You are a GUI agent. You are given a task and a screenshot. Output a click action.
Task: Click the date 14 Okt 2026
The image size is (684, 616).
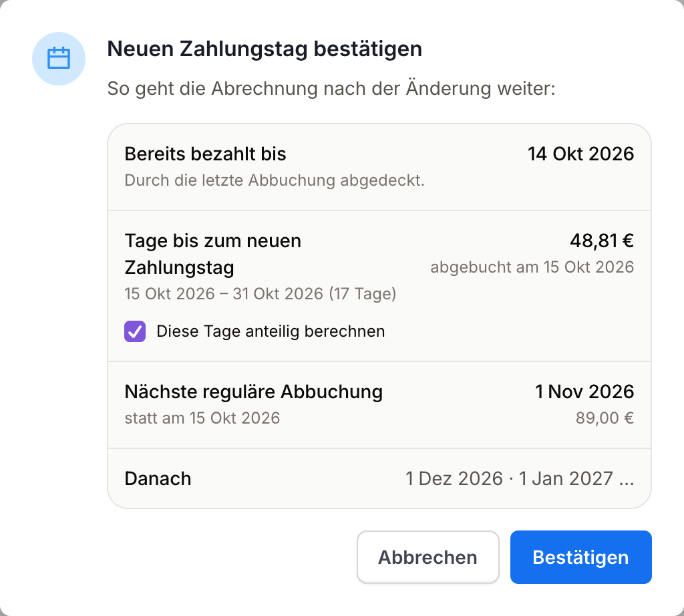[x=580, y=154]
